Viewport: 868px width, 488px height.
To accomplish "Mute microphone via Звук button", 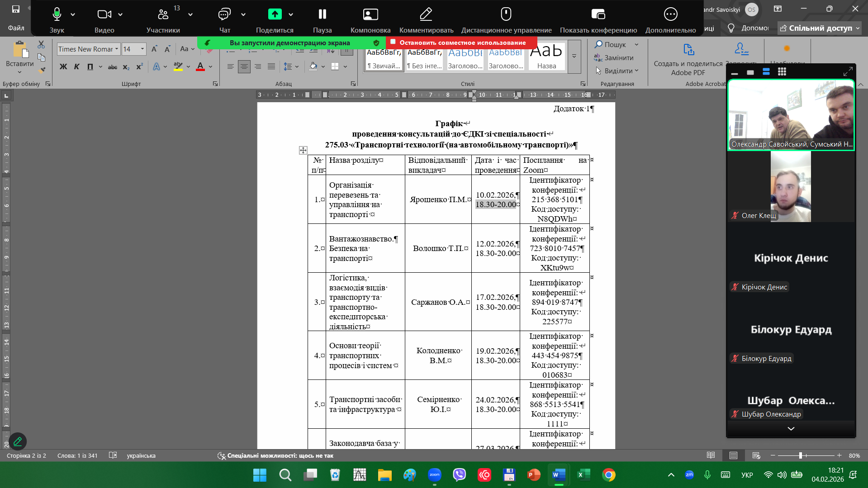I will tap(57, 20).
